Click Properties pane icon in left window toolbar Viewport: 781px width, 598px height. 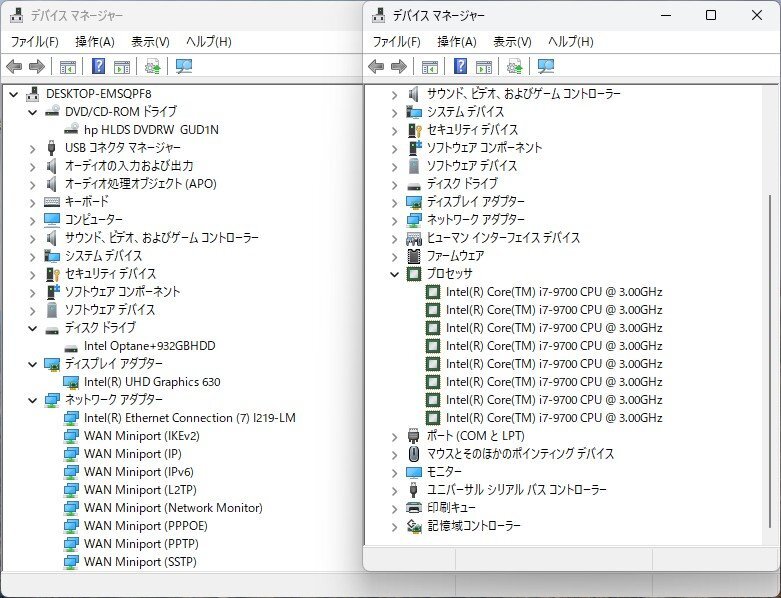(x=122, y=66)
